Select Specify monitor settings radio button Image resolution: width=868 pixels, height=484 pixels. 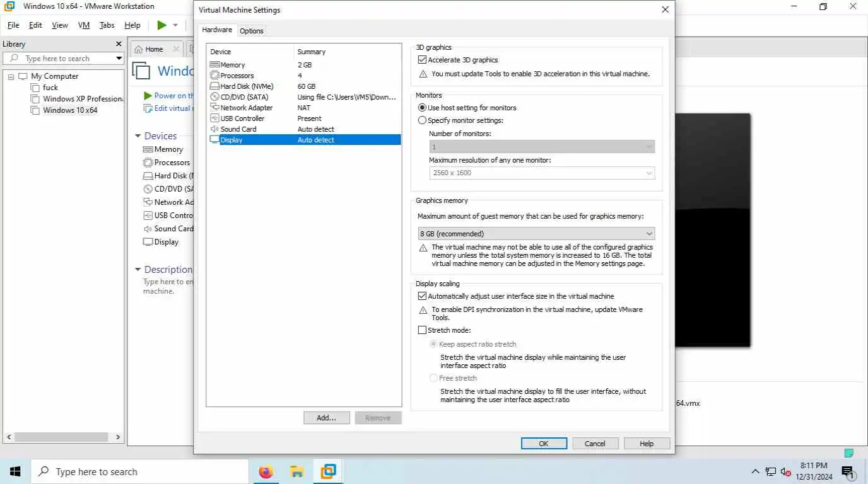pos(423,120)
